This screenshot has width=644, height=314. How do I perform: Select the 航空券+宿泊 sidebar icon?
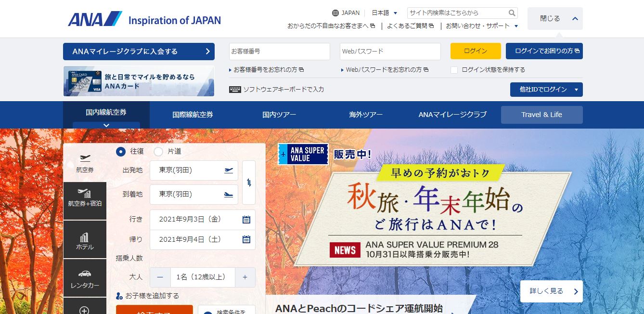(85, 193)
